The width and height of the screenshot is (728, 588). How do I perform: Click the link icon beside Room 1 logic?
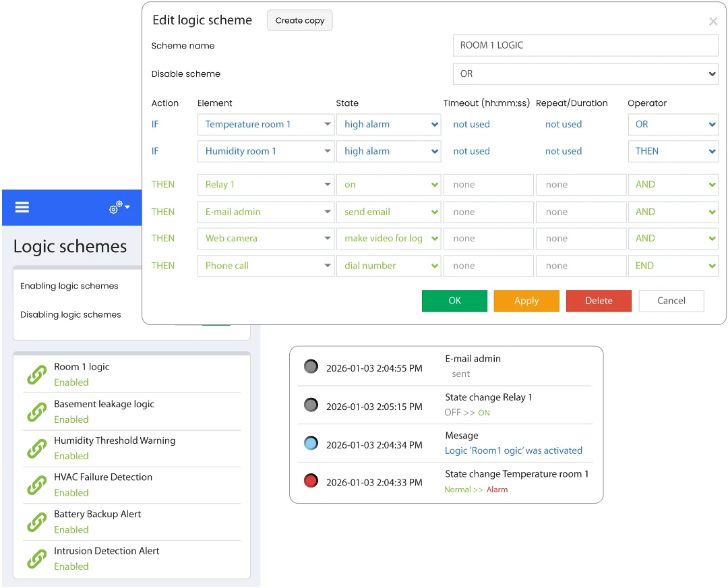36,375
